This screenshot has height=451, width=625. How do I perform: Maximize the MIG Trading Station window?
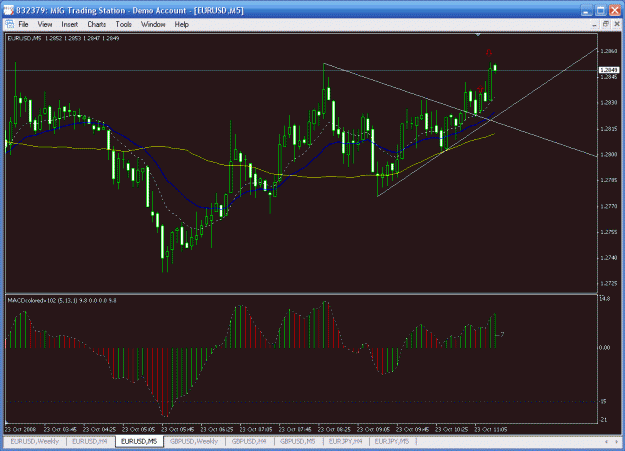(600, 11)
